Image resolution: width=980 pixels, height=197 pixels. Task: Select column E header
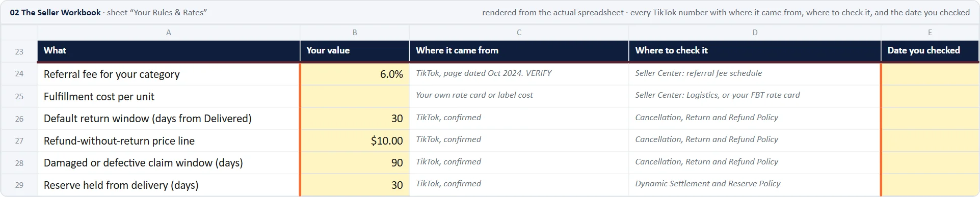point(930,32)
